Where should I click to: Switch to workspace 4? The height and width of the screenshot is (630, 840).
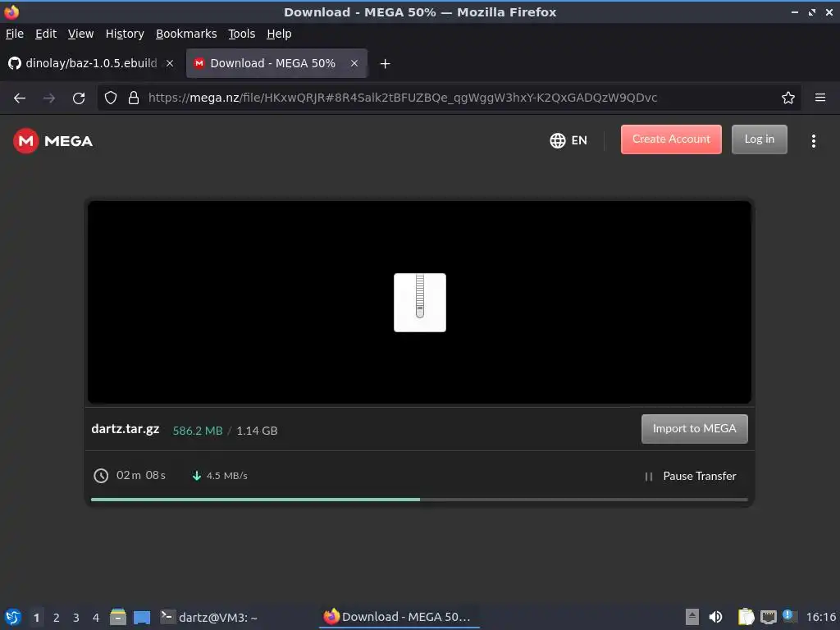pyautogui.click(x=96, y=618)
